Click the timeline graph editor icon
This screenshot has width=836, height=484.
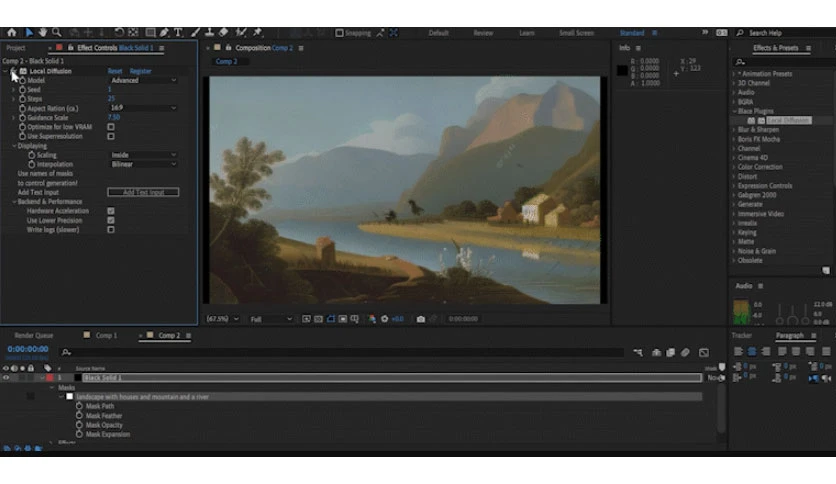(x=704, y=352)
